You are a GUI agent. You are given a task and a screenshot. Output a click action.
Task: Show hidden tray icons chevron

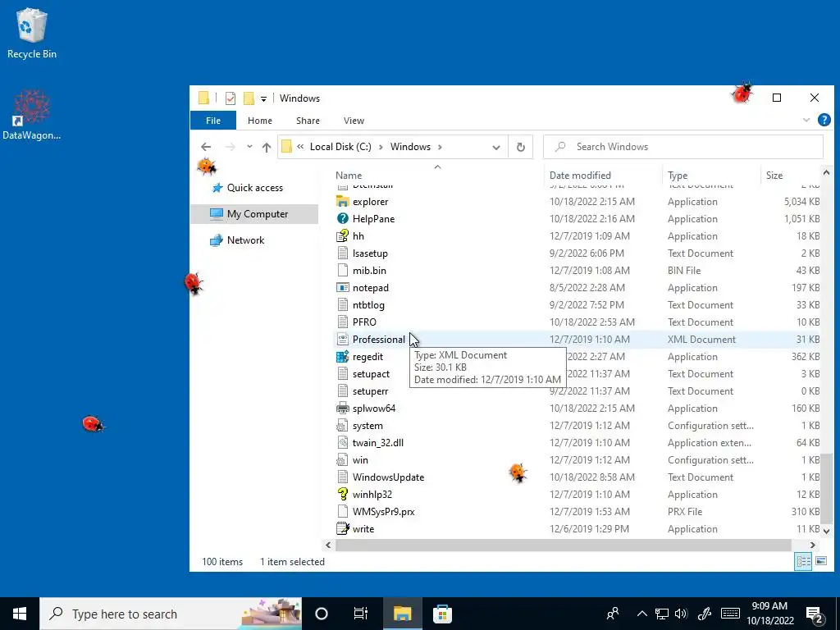pos(641,614)
